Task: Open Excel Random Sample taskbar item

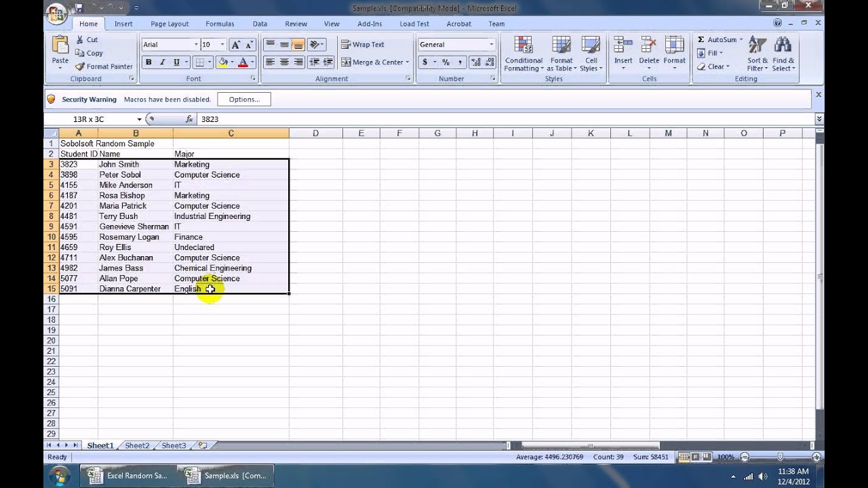Action: click(x=128, y=476)
